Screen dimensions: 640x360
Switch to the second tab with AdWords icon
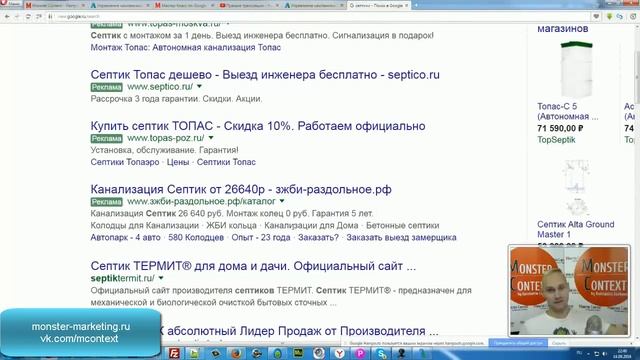pos(119,5)
